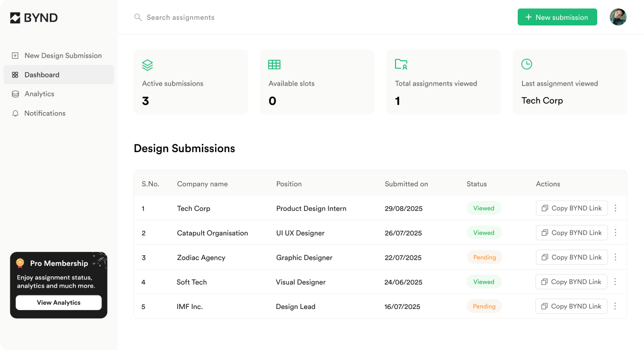Click the Analytics database icon in sidebar
Image resolution: width=644 pixels, height=350 pixels.
(x=15, y=94)
